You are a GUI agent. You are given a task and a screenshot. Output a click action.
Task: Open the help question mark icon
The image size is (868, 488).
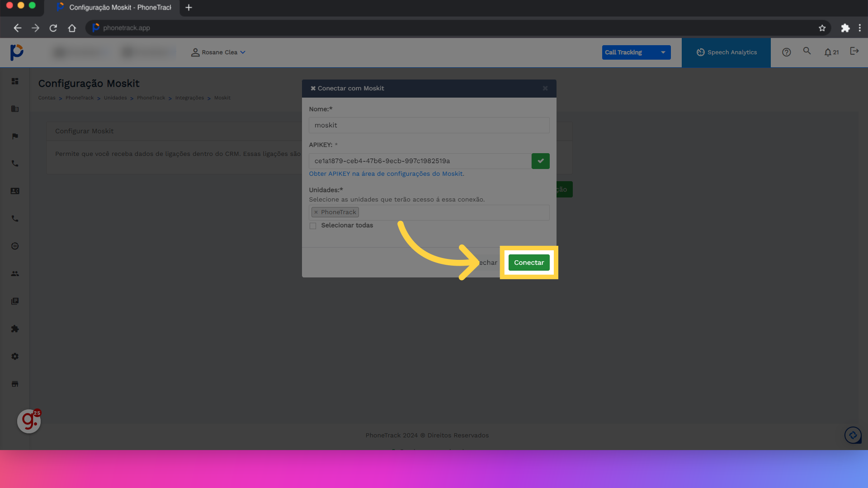[x=786, y=52]
